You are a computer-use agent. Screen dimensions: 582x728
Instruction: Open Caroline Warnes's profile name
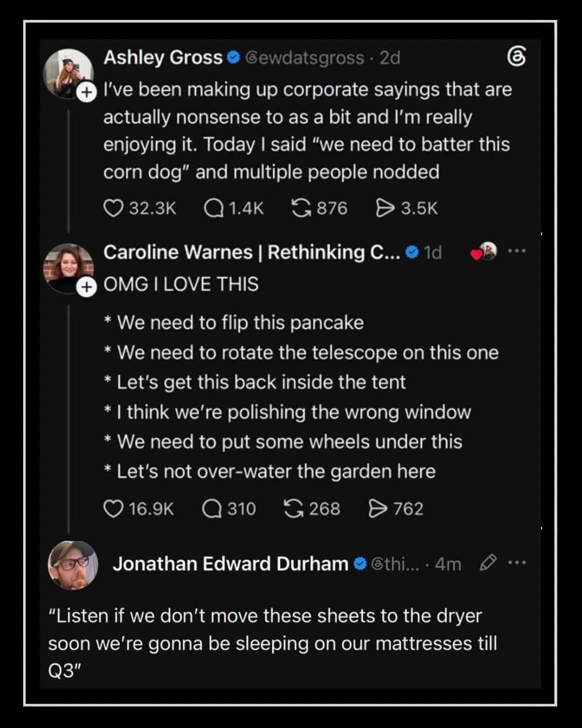[x=252, y=252]
